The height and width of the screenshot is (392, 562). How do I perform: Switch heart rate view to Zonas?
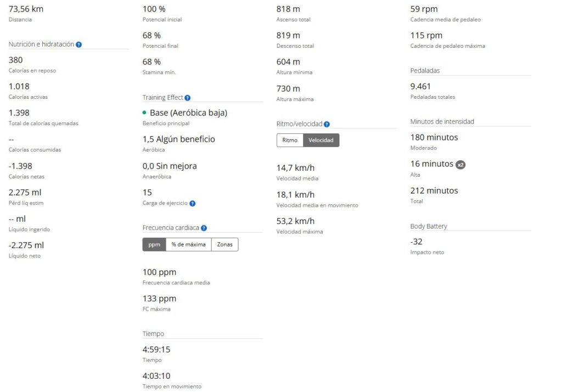(225, 244)
